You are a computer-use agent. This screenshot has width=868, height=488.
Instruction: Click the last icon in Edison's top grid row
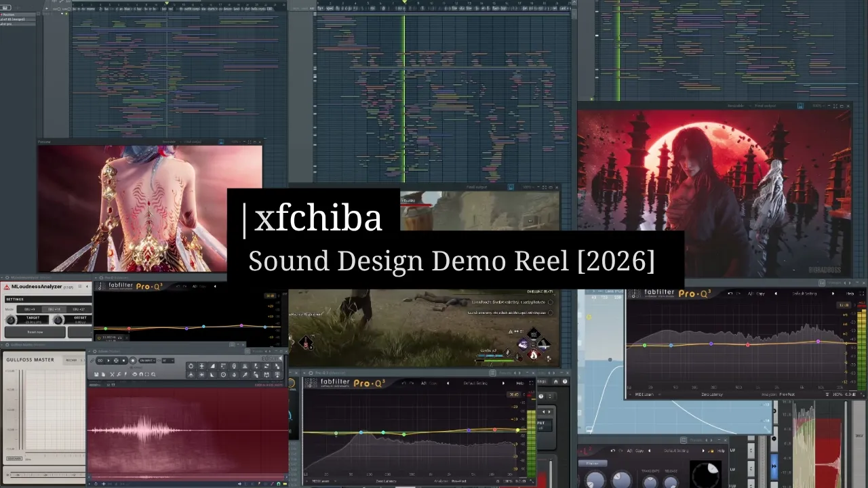(x=277, y=365)
